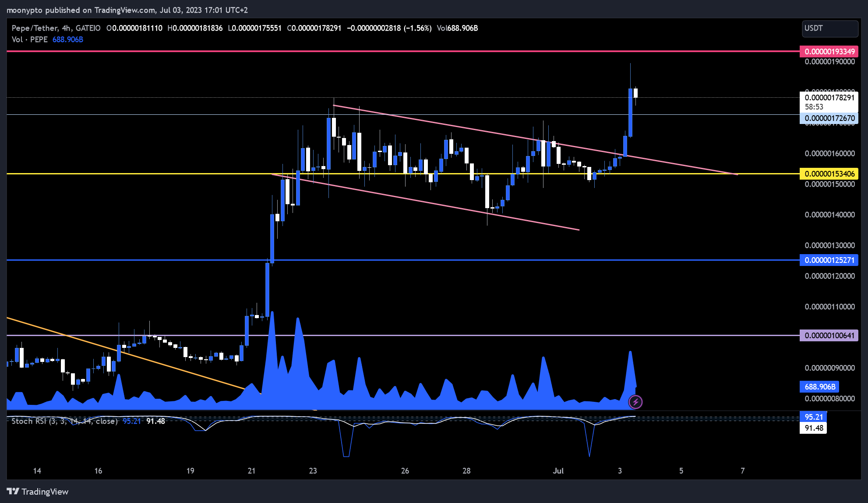This screenshot has height=503, width=868.
Task: Click the Stoch RSI indicator legend label
Action: point(64,421)
